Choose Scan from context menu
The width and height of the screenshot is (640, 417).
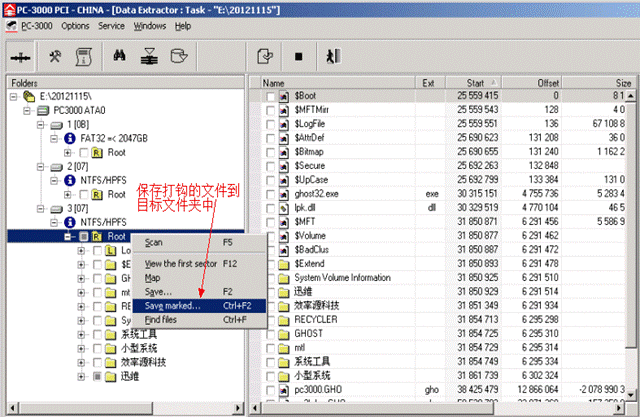pos(200,243)
